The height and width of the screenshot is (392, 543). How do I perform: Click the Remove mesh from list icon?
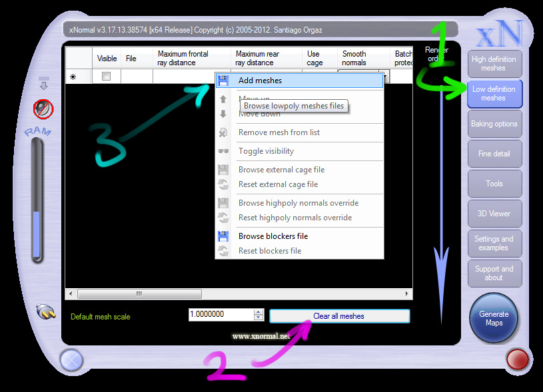tap(223, 132)
